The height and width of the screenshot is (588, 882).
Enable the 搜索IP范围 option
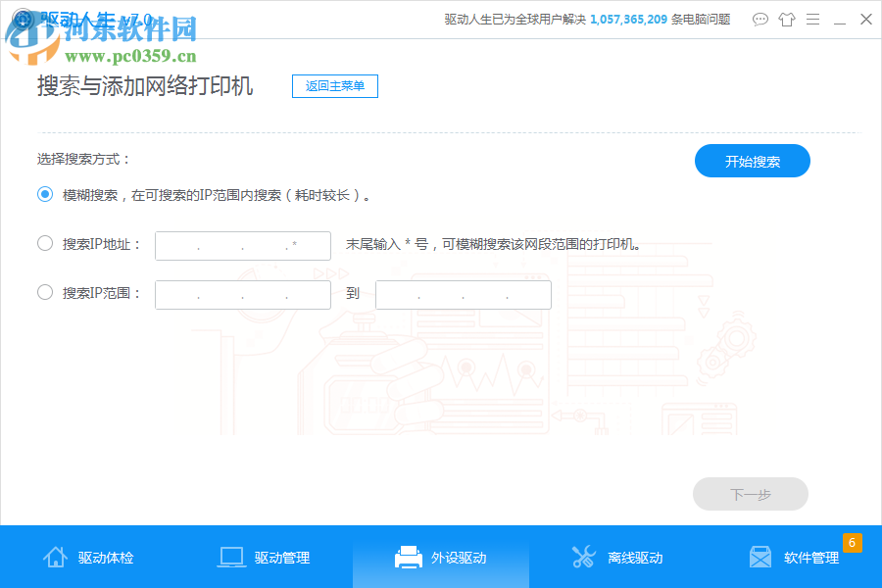pos(44,291)
